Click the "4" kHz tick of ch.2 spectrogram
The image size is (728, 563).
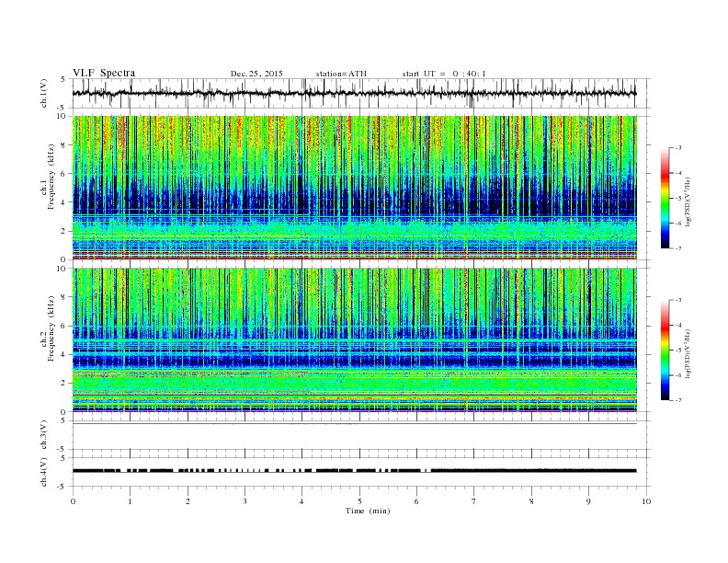(63, 354)
